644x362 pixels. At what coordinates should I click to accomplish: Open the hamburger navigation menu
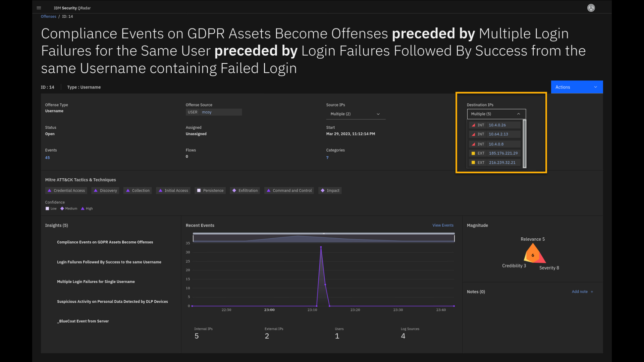click(x=39, y=8)
